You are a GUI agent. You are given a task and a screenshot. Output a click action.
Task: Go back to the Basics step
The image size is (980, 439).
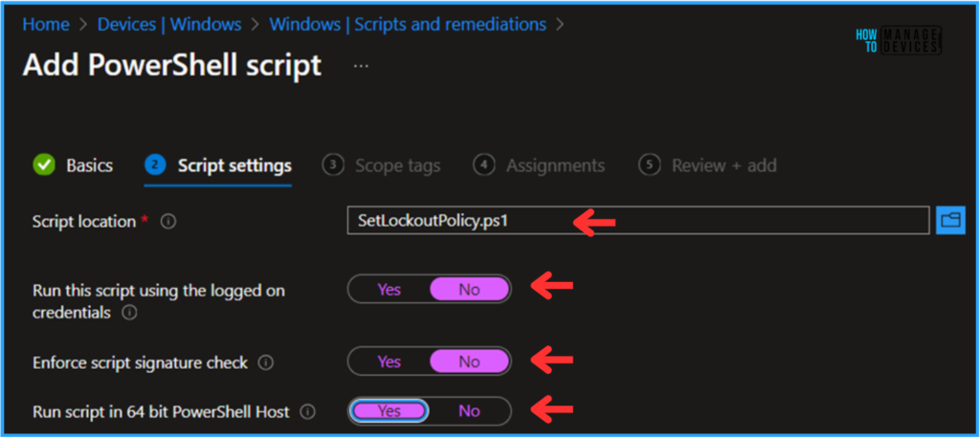[73, 165]
